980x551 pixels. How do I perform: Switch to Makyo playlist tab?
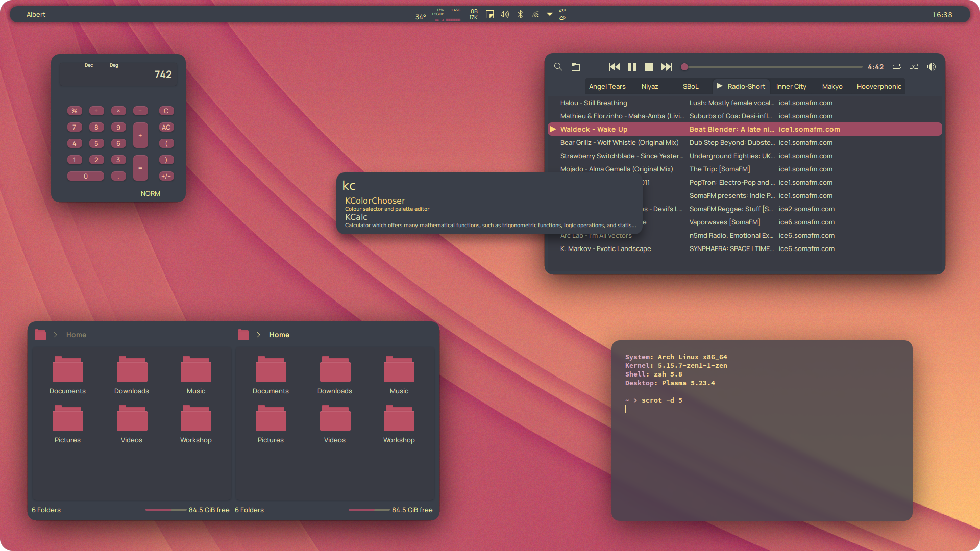coord(832,87)
